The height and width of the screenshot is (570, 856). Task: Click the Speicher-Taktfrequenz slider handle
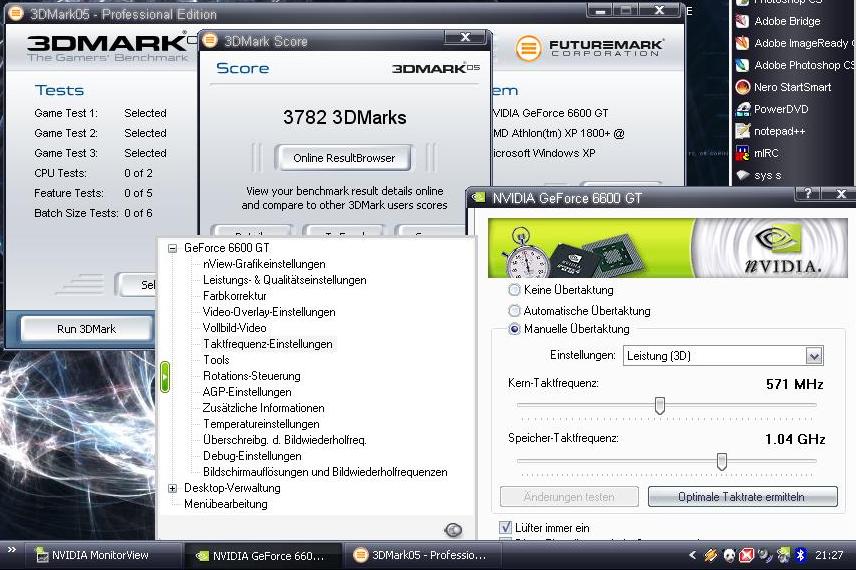click(722, 461)
